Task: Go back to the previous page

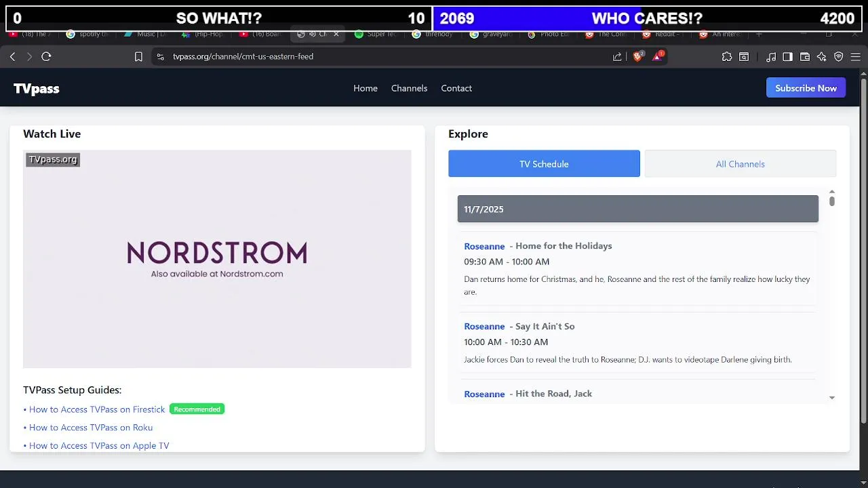Action: click(x=12, y=57)
